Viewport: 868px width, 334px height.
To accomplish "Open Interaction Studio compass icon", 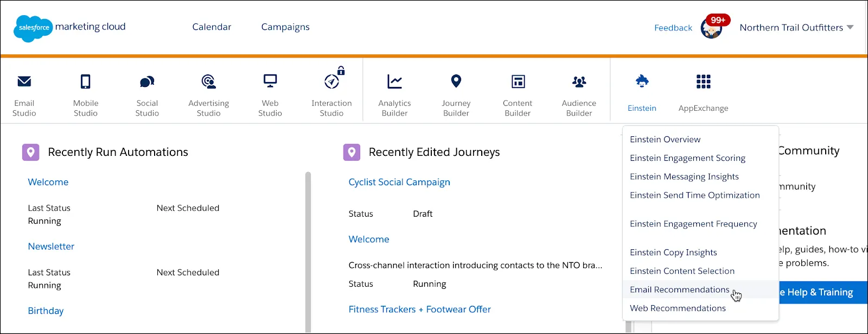I will tap(331, 81).
